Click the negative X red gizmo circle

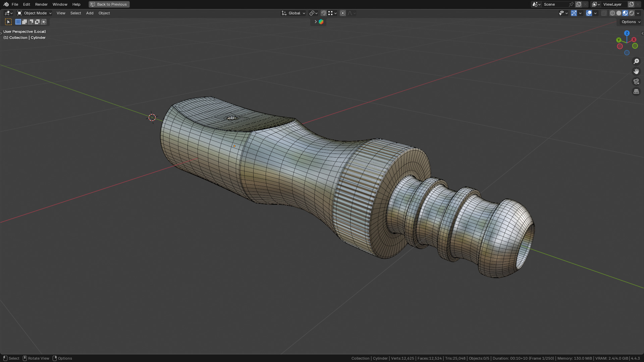(x=620, y=46)
